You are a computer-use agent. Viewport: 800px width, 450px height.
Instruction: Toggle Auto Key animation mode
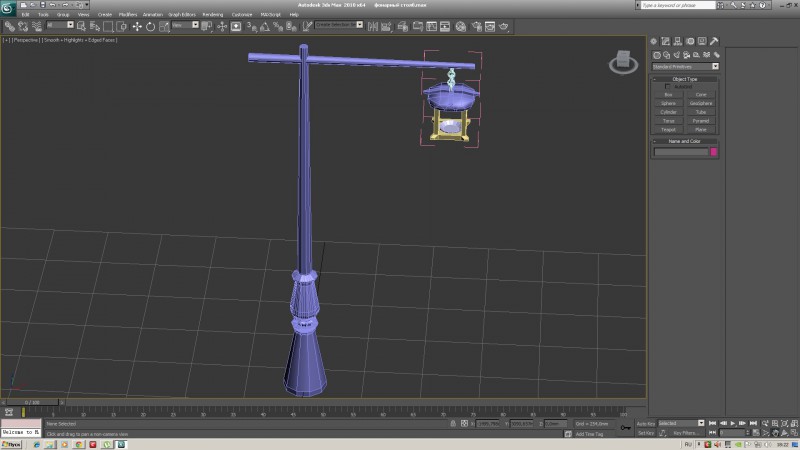point(645,423)
